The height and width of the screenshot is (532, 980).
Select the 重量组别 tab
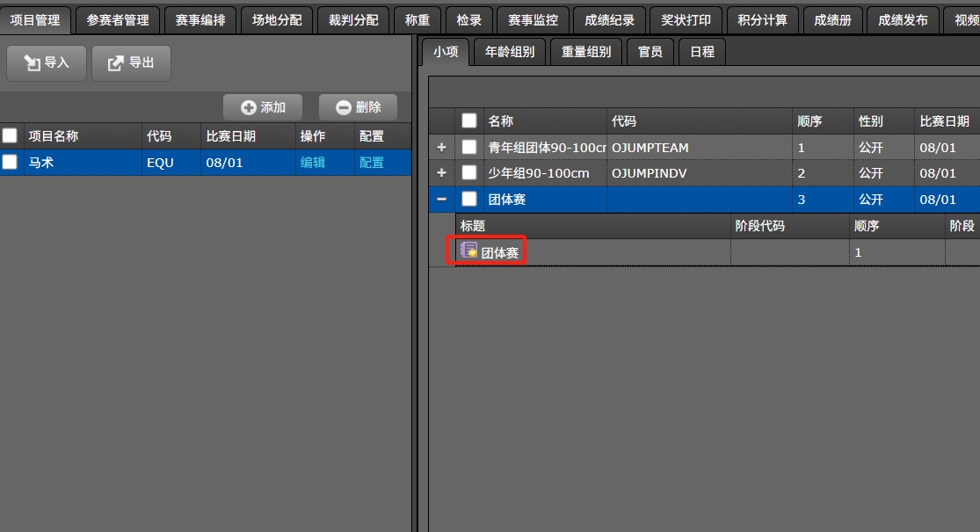[x=586, y=52]
